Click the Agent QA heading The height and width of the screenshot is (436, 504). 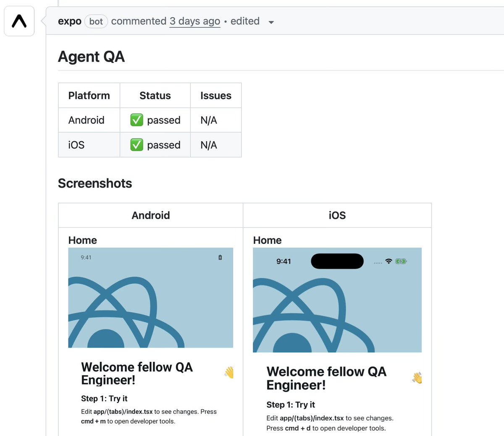(x=91, y=57)
